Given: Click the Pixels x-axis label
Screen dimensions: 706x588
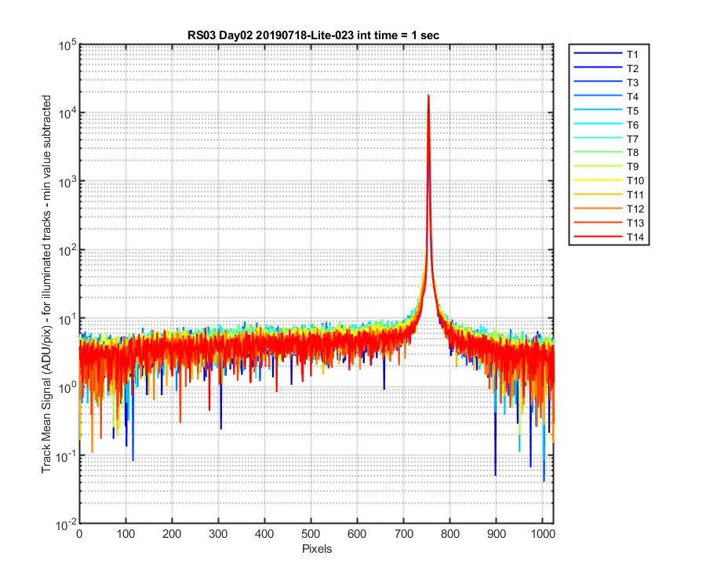Looking at the screenshot, I should [x=317, y=549].
